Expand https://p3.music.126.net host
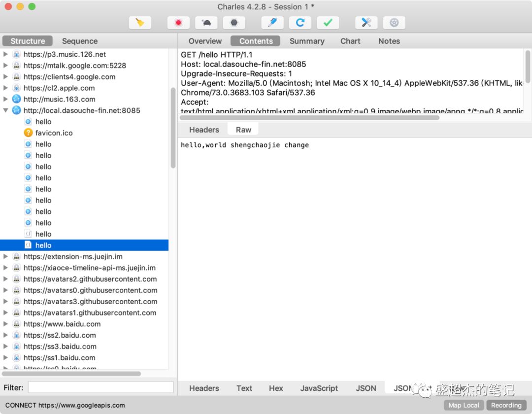The width and height of the screenshot is (532, 414). pos(5,54)
